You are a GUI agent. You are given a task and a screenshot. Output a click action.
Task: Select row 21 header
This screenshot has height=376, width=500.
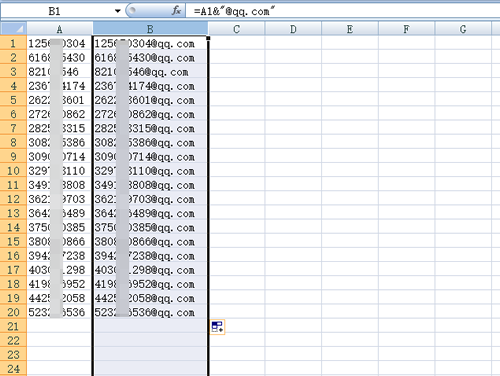(x=13, y=326)
